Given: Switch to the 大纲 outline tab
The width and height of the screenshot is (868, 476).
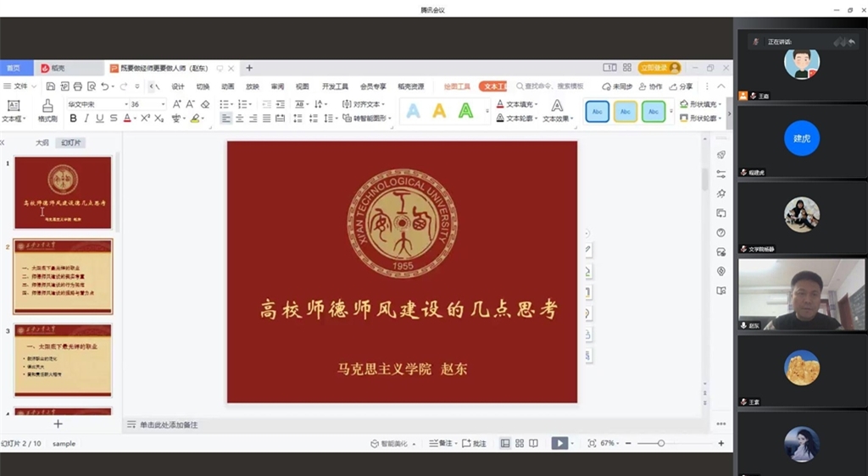Looking at the screenshot, I should point(42,143).
